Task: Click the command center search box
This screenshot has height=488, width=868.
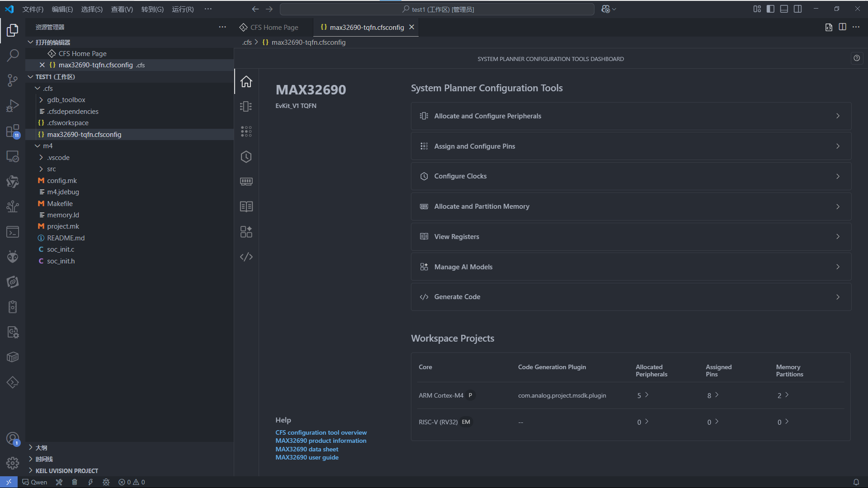Action: point(437,9)
